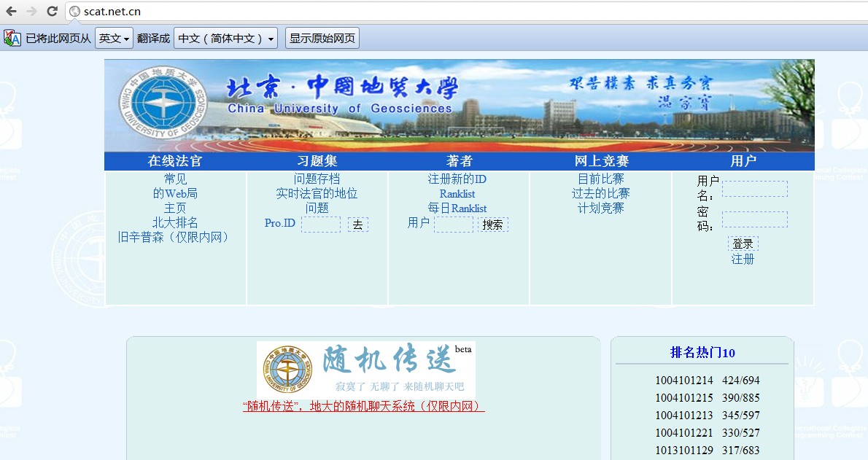Select ranking user 1013101129
868x460 pixels.
pyautogui.click(x=684, y=451)
